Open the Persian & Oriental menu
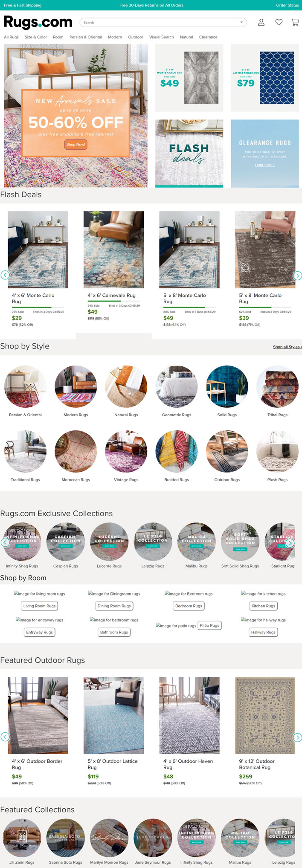 pos(86,37)
